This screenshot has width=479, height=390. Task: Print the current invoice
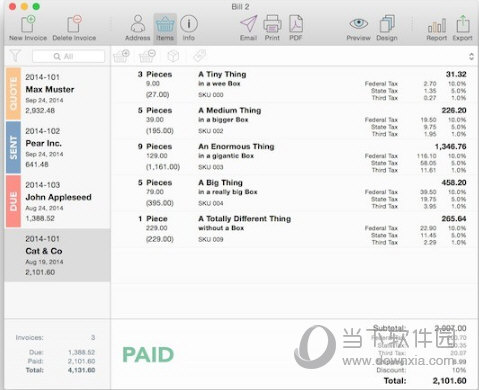coord(272,28)
